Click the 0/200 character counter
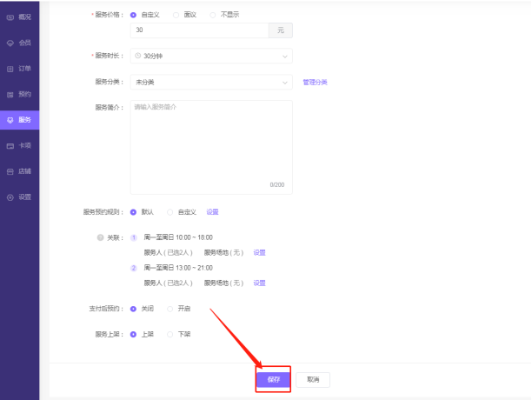 pos(276,185)
